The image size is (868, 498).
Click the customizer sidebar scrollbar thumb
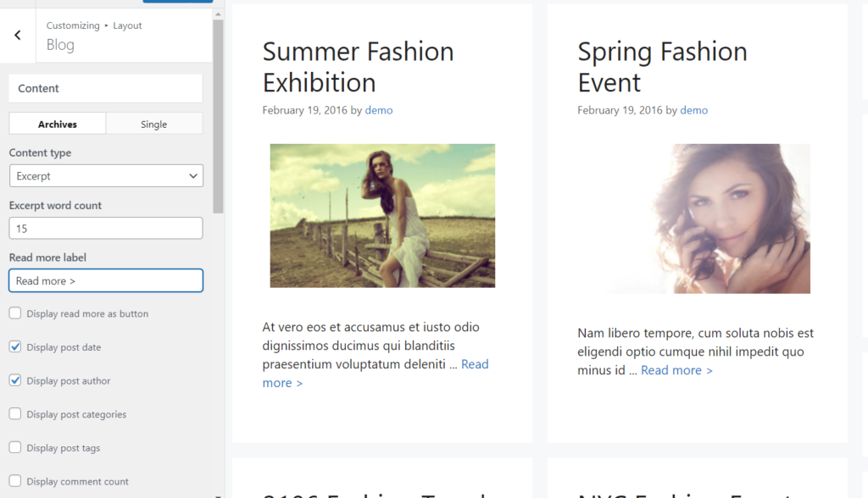click(x=218, y=116)
